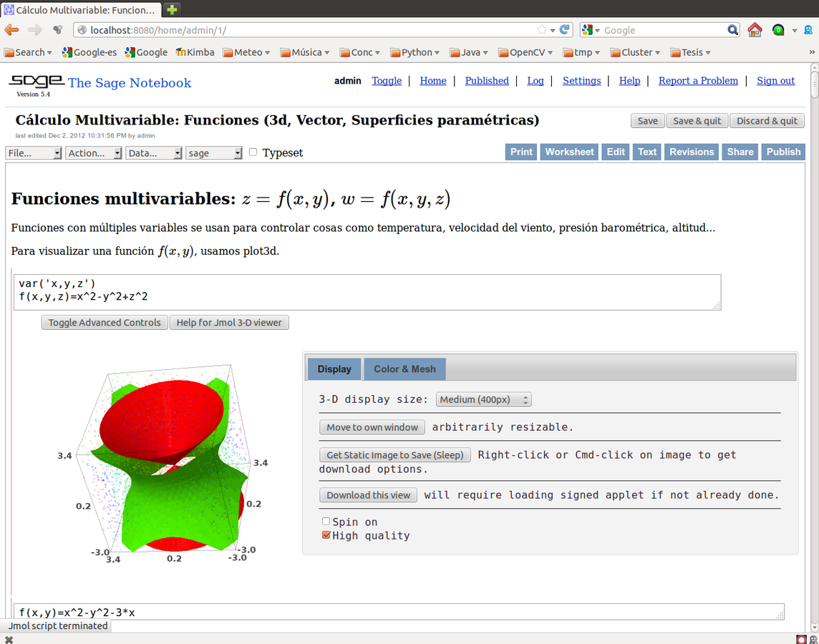Click inside the browser address bar
819x644 pixels.
(286, 29)
